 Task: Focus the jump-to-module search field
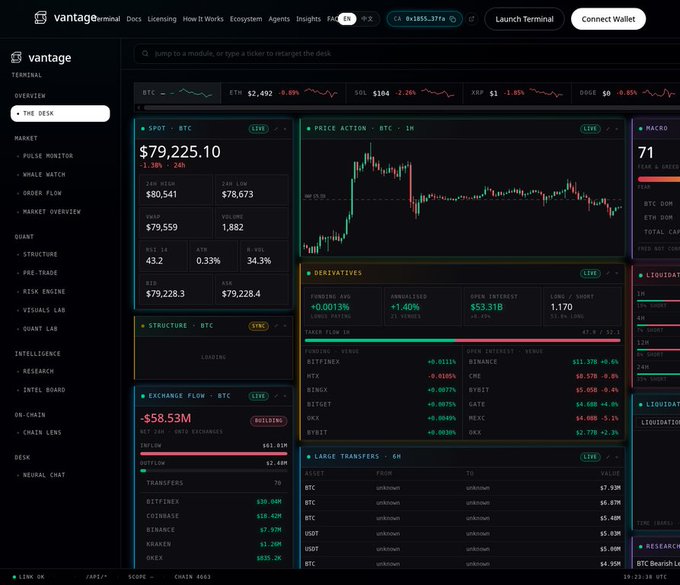(407, 53)
